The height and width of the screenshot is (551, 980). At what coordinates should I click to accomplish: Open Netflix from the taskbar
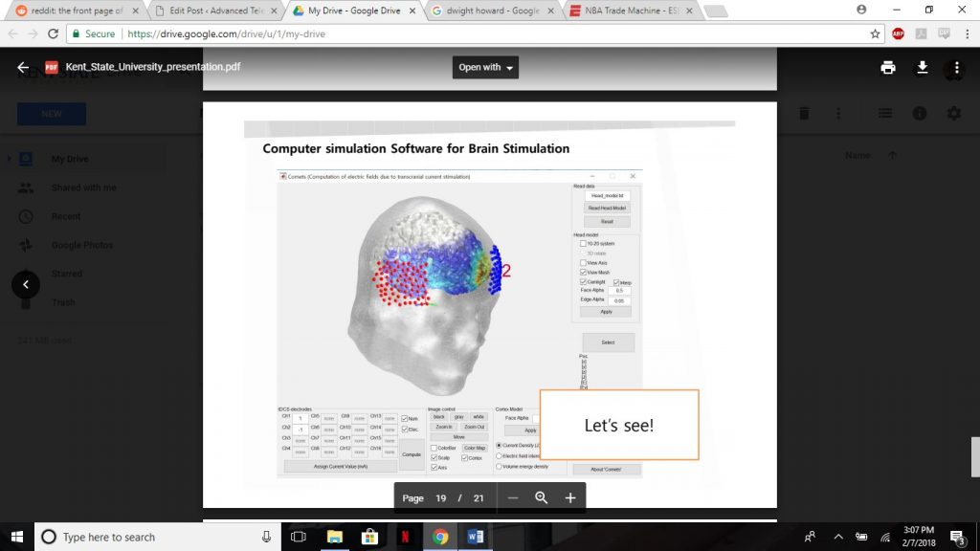click(x=405, y=537)
